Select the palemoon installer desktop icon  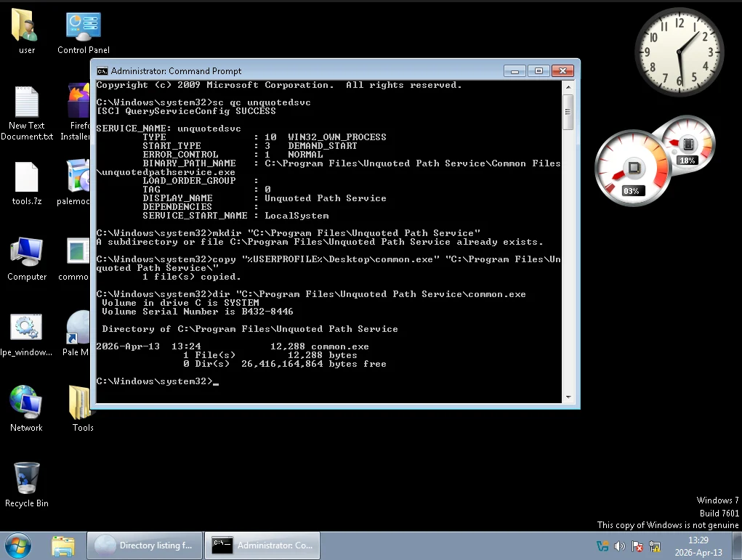tap(74, 182)
